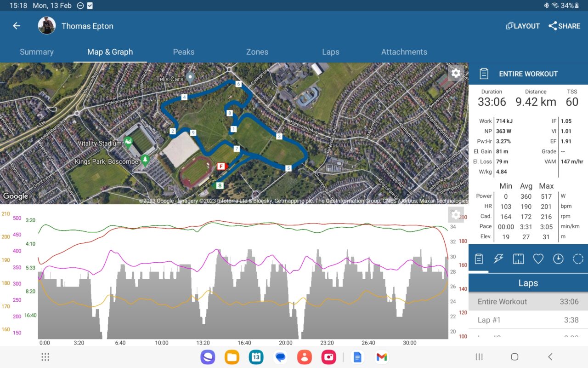Image resolution: width=588 pixels, height=368 pixels.
Task: Toggle the LAYOUT option in the header
Action: pos(522,26)
